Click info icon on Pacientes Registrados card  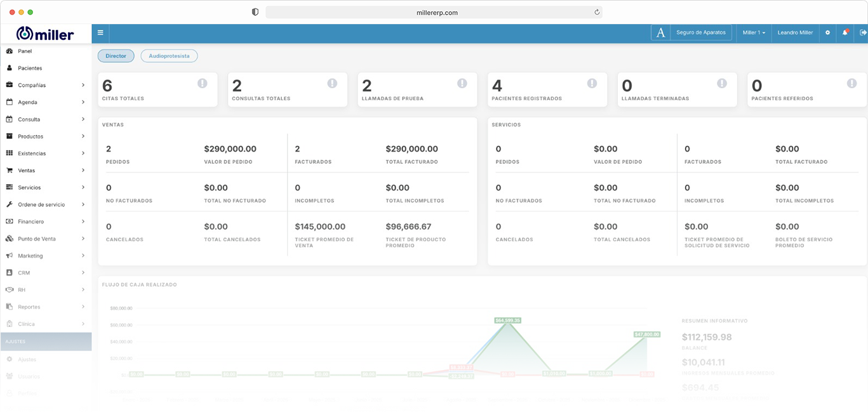592,83
